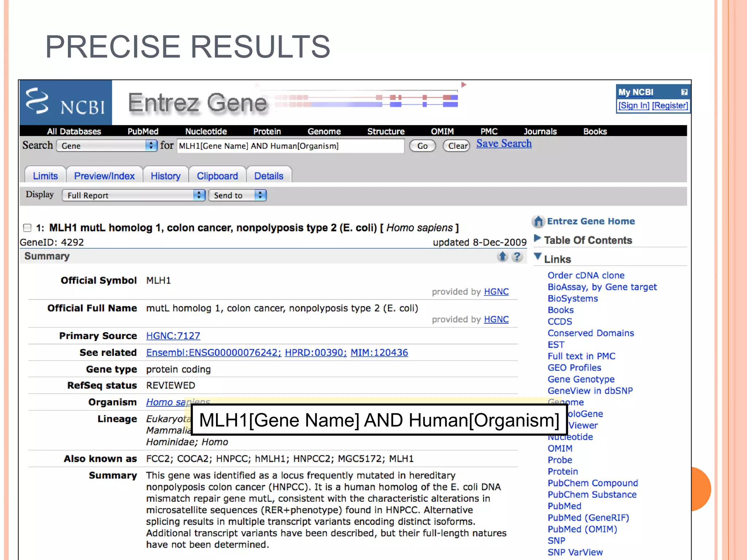Open the Order cDNA clone link
This screenshot has width=747, height=560.
tap(586, 275)
